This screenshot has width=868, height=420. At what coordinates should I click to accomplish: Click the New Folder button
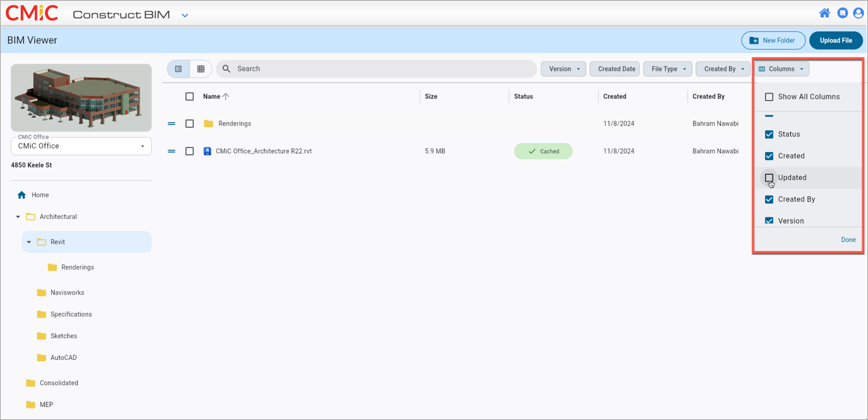773,40
